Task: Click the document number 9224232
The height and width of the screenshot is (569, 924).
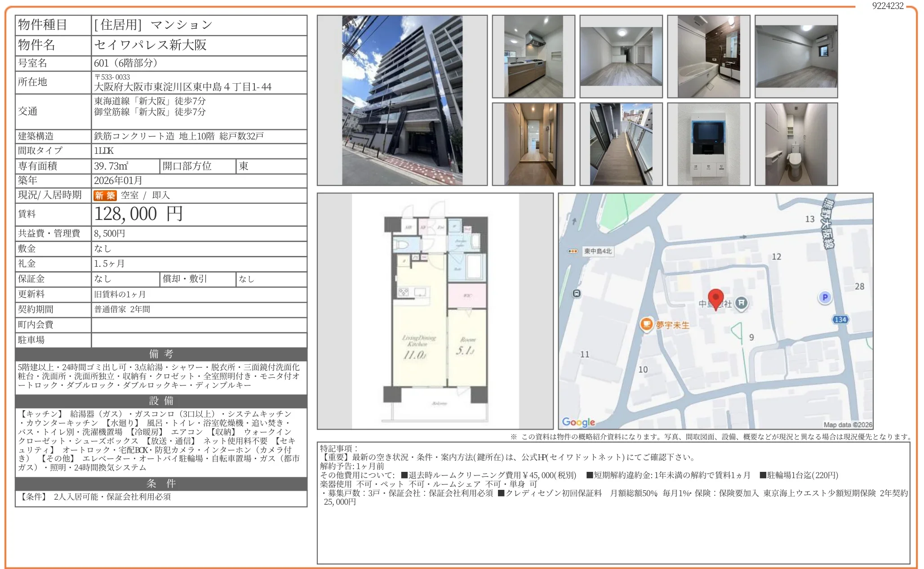Action: 888,6
